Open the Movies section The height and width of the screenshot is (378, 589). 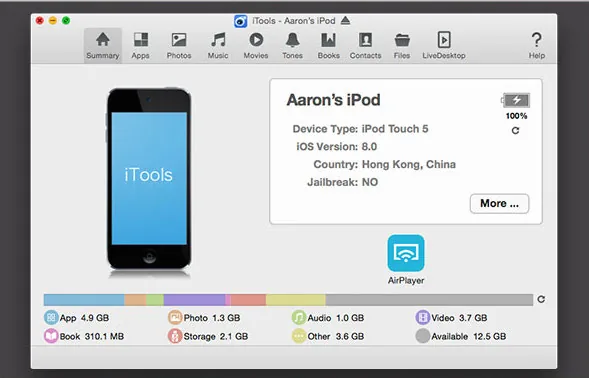pyautogui.click(x=256, y=45)
